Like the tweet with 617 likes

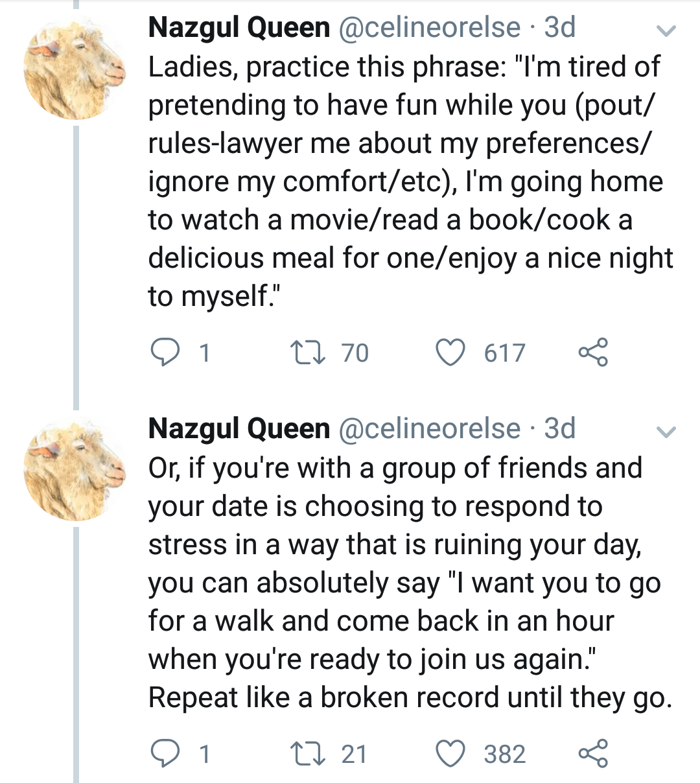pos(450,353)
